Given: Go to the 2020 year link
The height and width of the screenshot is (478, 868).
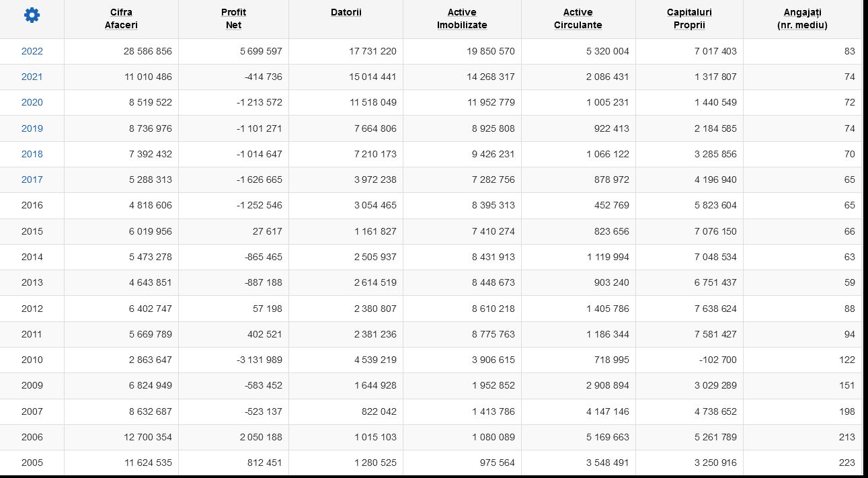Looking at the screenshot, I should [32, 102].
